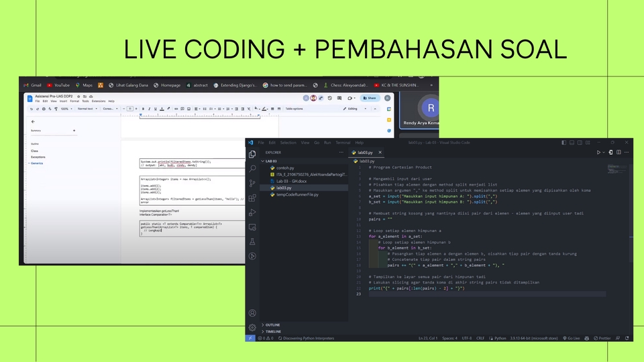
Task: Open Run and Debug view in VS Code
Action: 252,213
